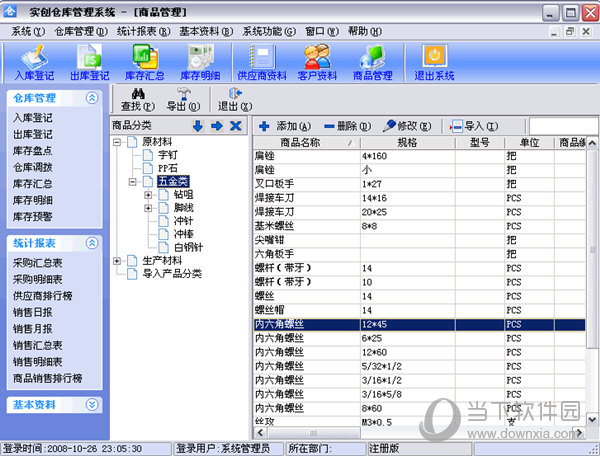Collapse the 五金类 tree node
600x456 pixels.
(134, 182)
